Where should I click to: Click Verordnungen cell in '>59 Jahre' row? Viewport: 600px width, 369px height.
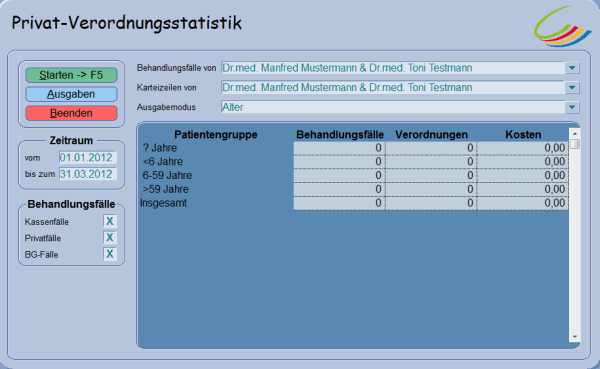[431, 189]
